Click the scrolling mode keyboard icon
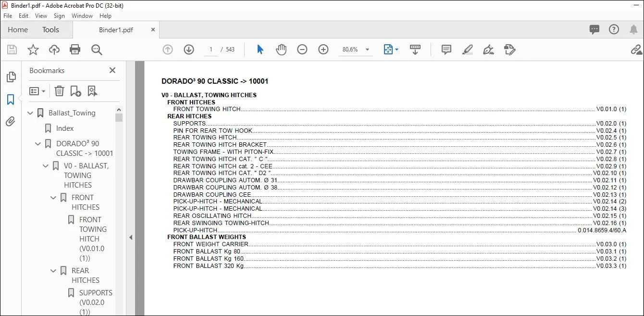Image resolution: width=644 pixels, height=316 pixels. 415,50
